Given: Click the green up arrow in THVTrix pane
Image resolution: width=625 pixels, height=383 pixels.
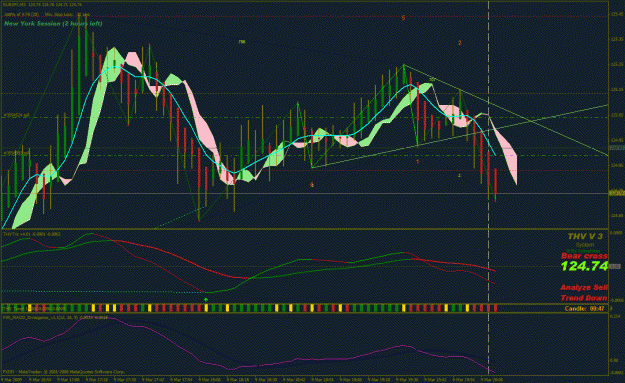Looking at the screenshot, I should tap(206, 299).
